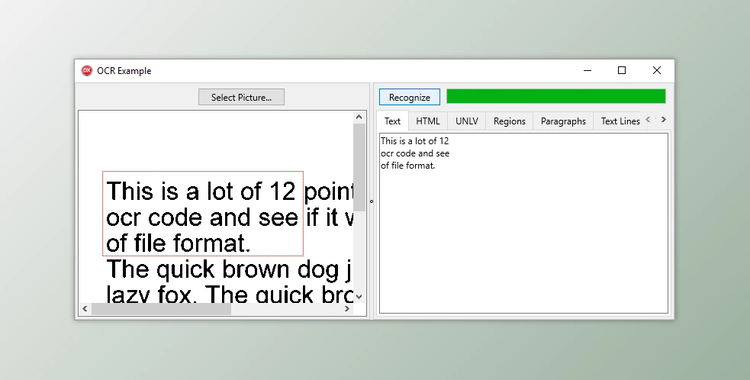Click the red selection rectangle in picture

(x=203, y=213)
